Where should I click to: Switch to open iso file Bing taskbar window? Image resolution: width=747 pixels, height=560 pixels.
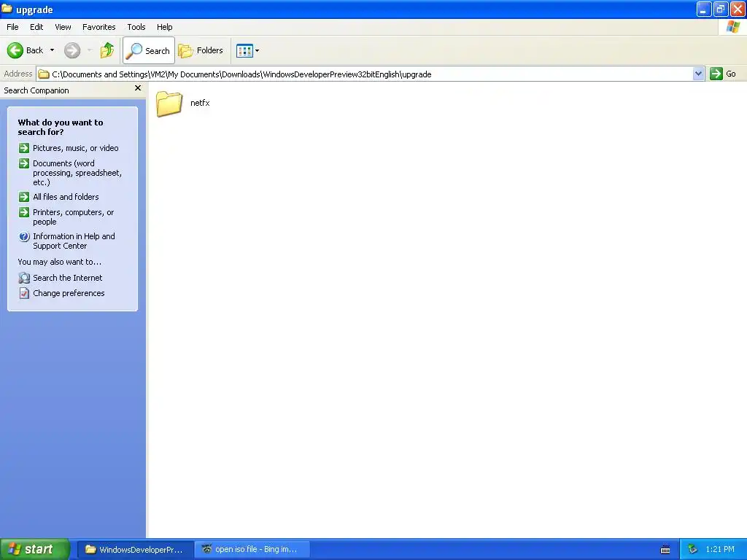[x=252, y=550]
